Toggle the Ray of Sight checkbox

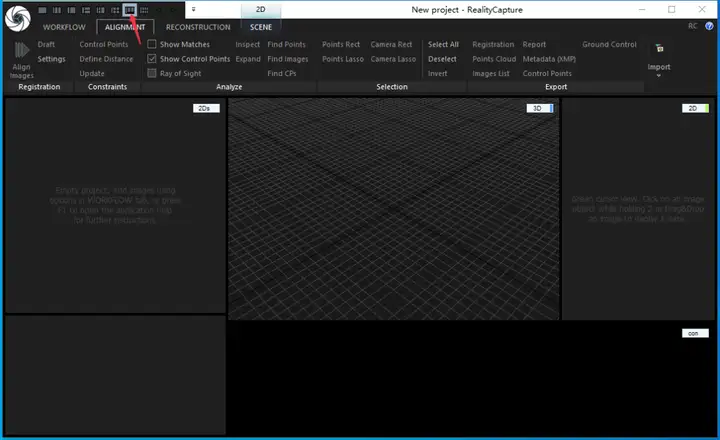(x=152, y=73)
